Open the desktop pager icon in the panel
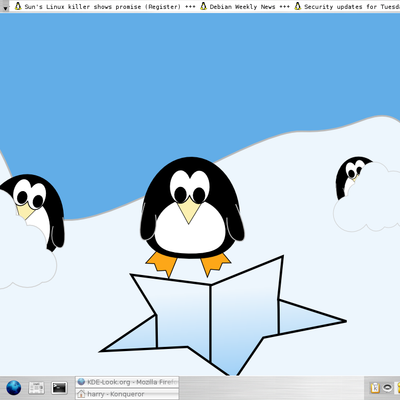The height and width of the screenshot is (400, 400). pyautogui.click(x=37, y=388)
